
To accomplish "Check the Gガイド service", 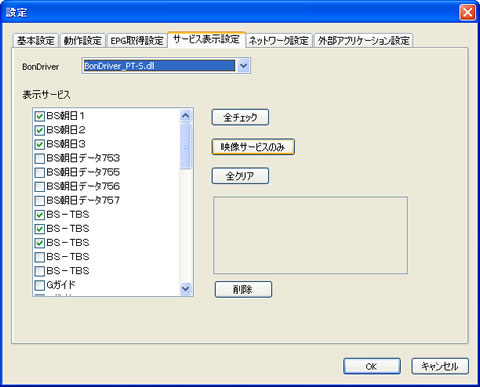I will [x=40, y=285].
